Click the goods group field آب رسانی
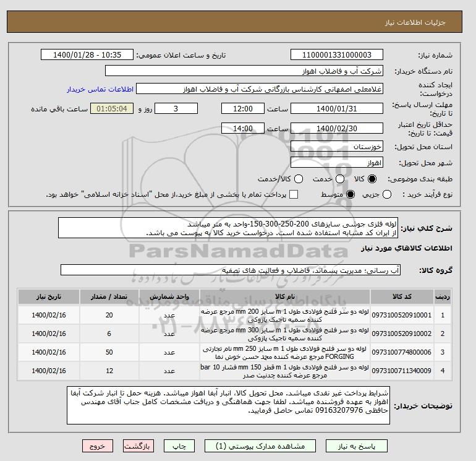476x461 pixels. point(231,270)
